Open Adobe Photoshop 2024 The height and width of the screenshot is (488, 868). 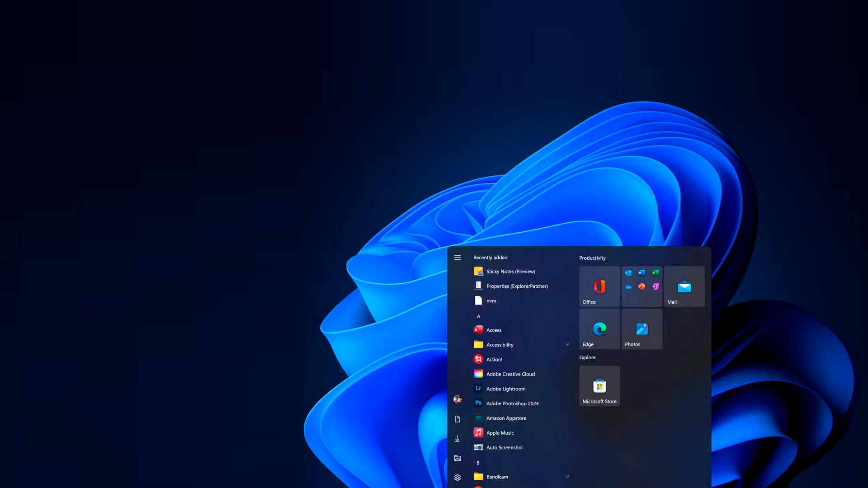[x=512, y=404]
